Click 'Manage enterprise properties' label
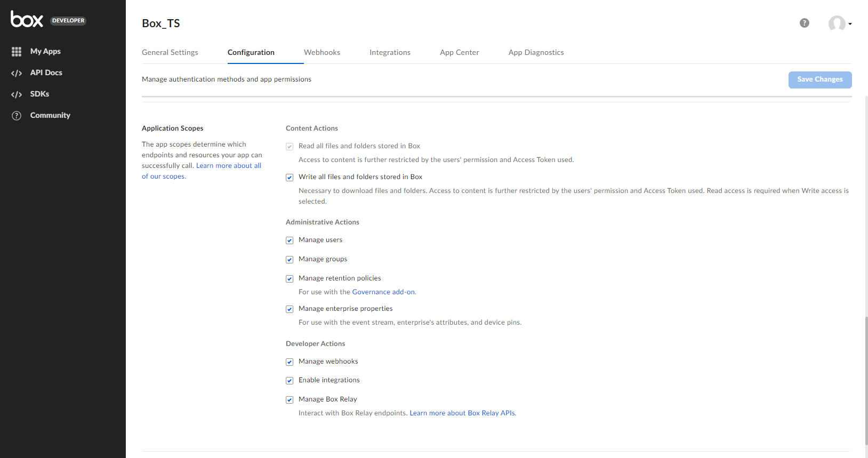Image resolution: width=868 pixels, height=458 pixels. click(x=345, y=309)
